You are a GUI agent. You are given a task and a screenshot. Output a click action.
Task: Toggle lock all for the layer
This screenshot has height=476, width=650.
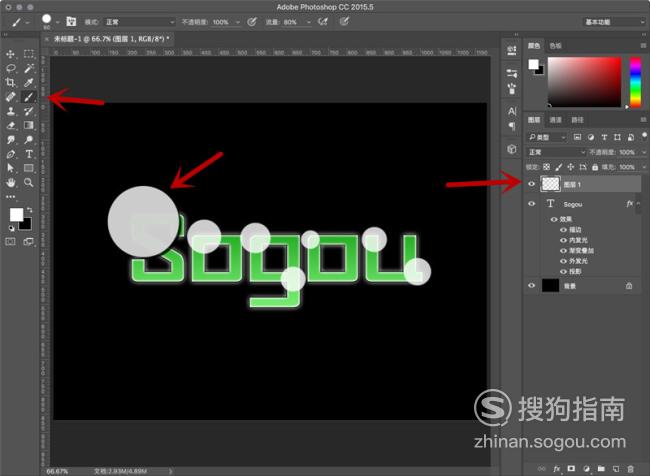(x=595, y=167)
